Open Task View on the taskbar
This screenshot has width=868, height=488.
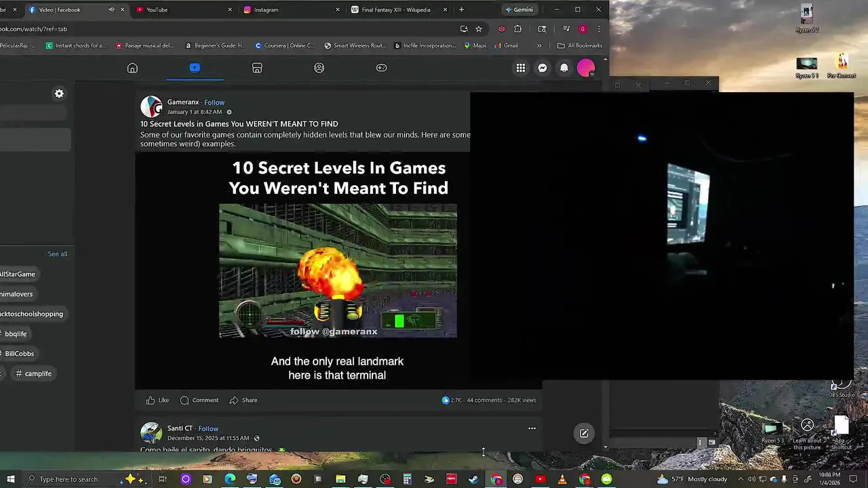coord(163,479)
